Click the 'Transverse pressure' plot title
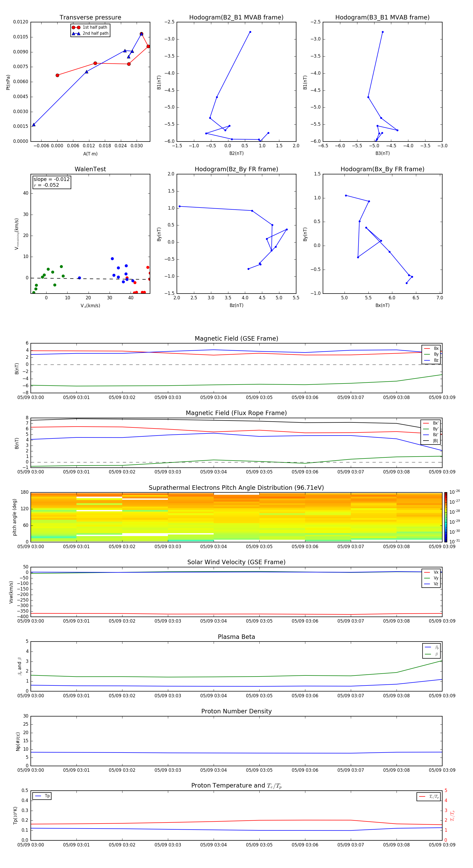 (90, 18)
